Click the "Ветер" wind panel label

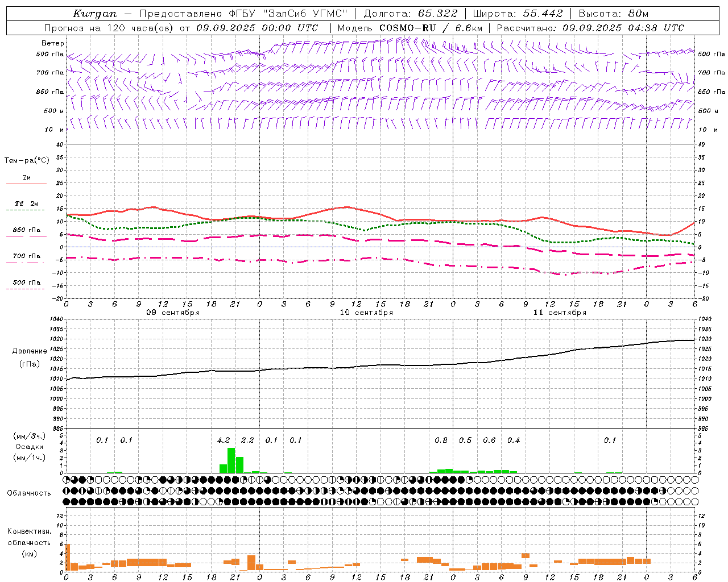click(x=53, y=43)
